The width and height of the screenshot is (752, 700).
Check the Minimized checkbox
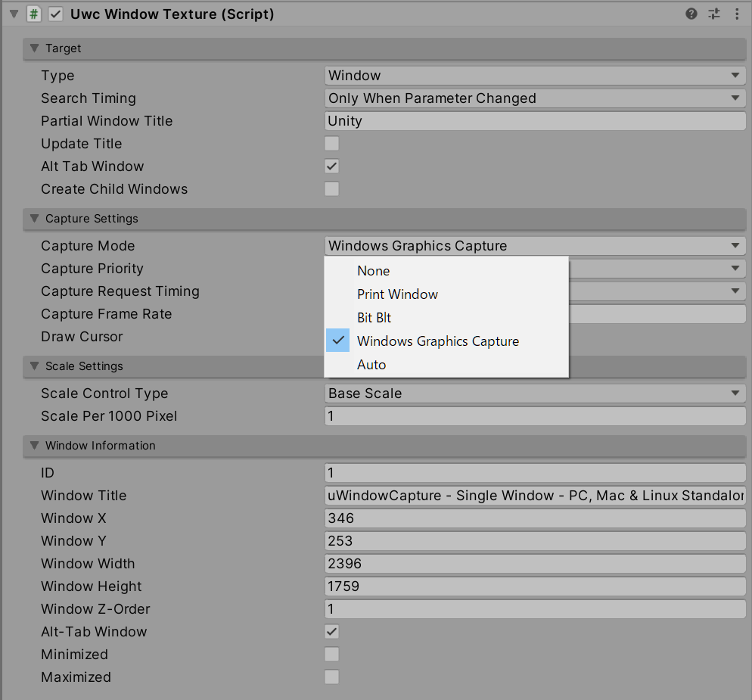[x=331, y=654]
